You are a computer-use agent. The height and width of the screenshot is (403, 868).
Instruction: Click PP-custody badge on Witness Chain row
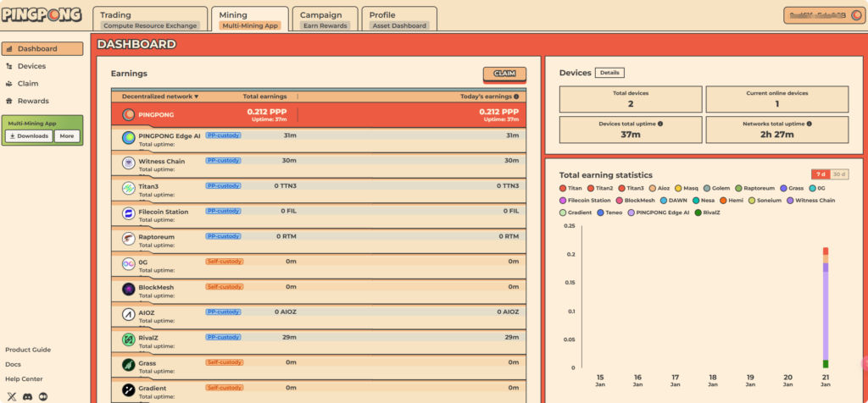[224, 160]
